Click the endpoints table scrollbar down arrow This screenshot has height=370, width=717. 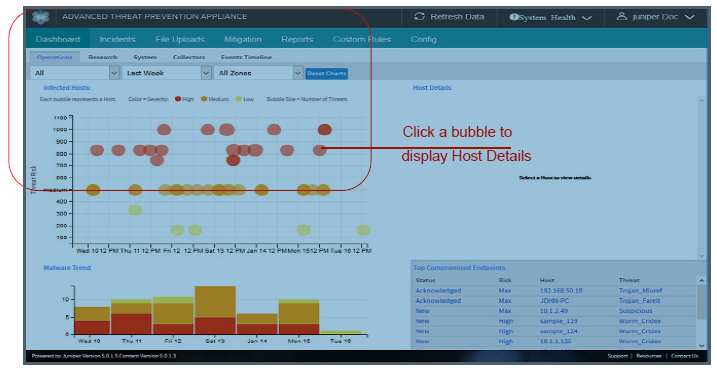pos(701,345)
